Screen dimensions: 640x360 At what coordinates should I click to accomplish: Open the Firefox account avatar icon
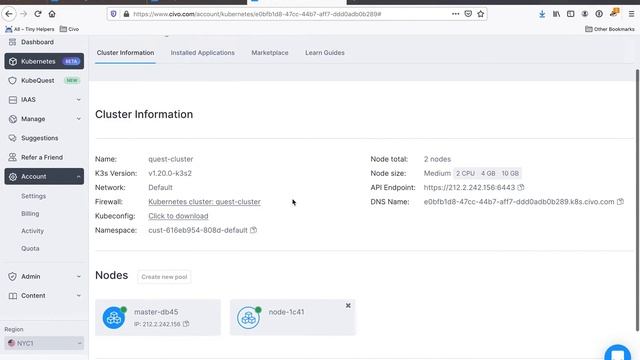[585, 14]
